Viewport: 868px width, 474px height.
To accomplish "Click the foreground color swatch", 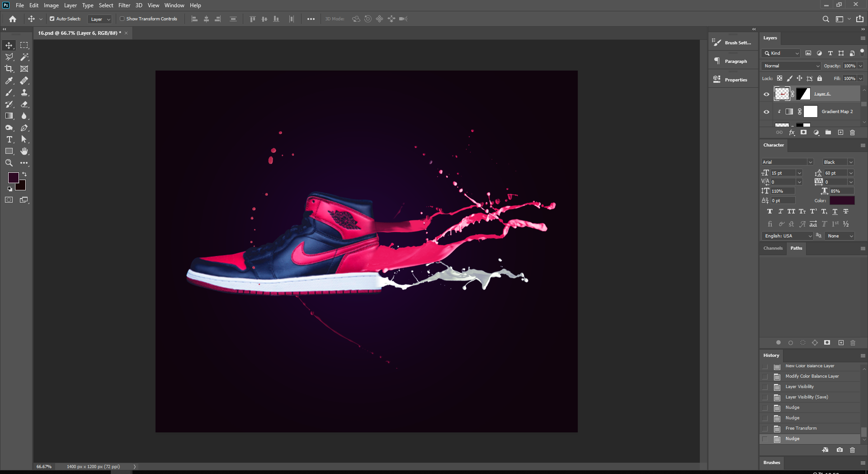I will point(13,177).
